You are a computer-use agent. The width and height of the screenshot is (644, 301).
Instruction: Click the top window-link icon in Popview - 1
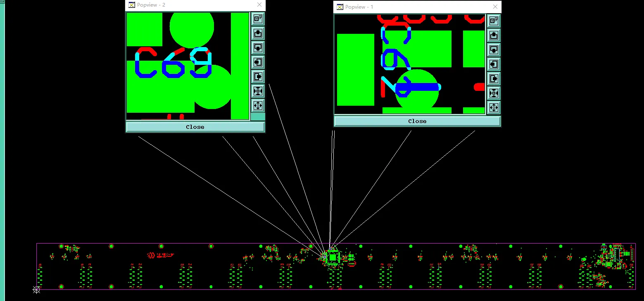tap(494, 21)
